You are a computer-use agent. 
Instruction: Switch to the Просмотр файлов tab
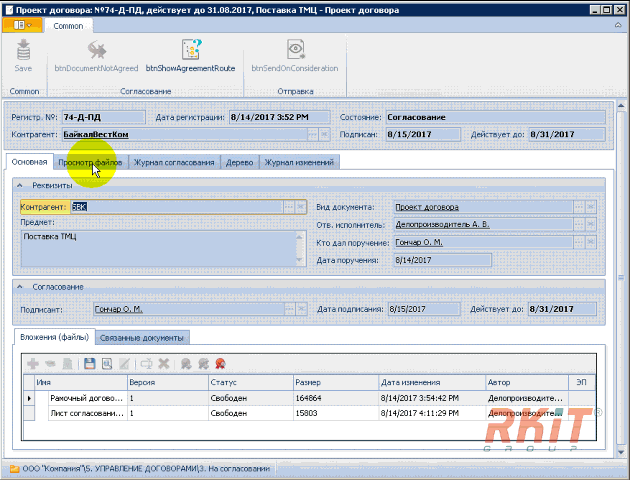pos(90,162)
